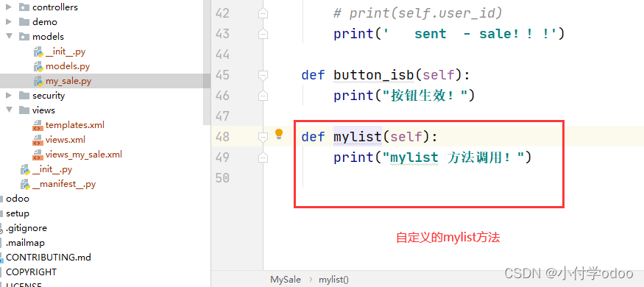Click project tree vertical scrollbar
The height and width of the screenshot is (287, 644).
coord(207,62)
